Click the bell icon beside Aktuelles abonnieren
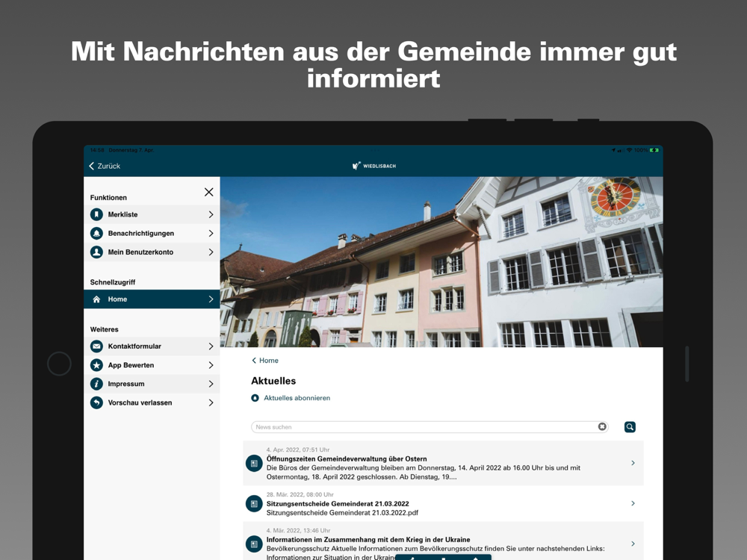Image resolution: width=747 pixels, height=560 pixels. pyautogui.click(x=255, y=398)
